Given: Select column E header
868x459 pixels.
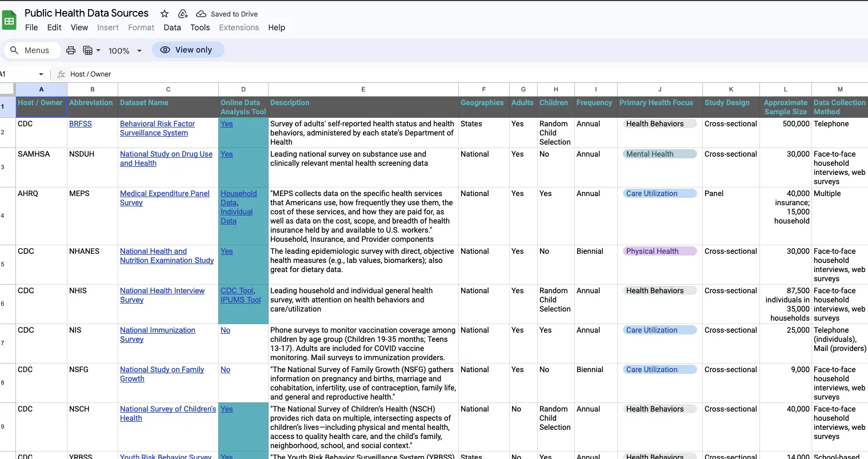Looking at the screenshot, I should [x=363, y=89].
